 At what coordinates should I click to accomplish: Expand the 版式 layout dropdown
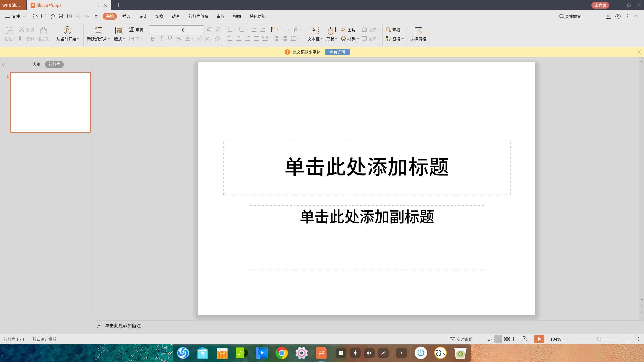[118, 38]
